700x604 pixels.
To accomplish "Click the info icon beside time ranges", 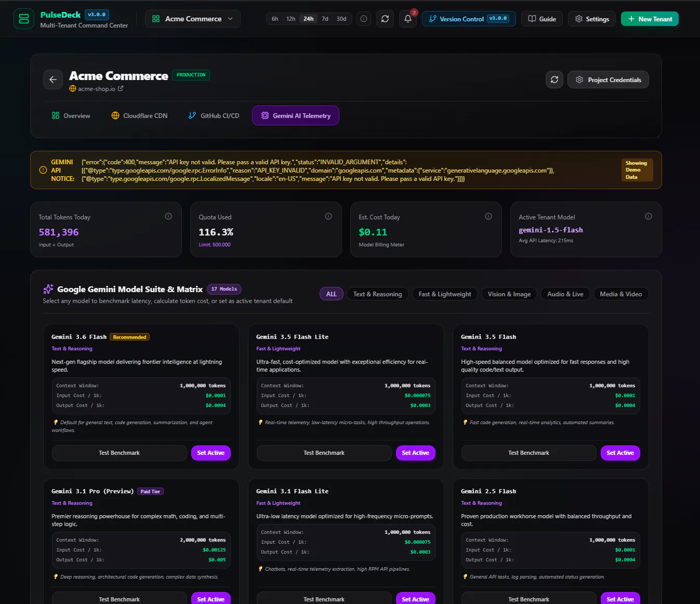I will coord(364,19).
